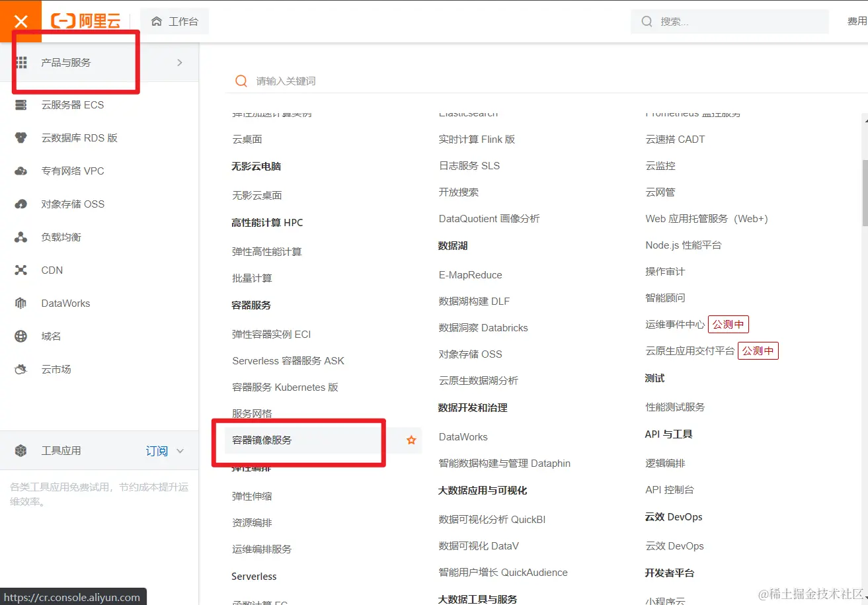Image resolution: width=868 pixels, height=605 pixels.
Task: Open the 工作台 home button
Action: click(x=175, y=22)
